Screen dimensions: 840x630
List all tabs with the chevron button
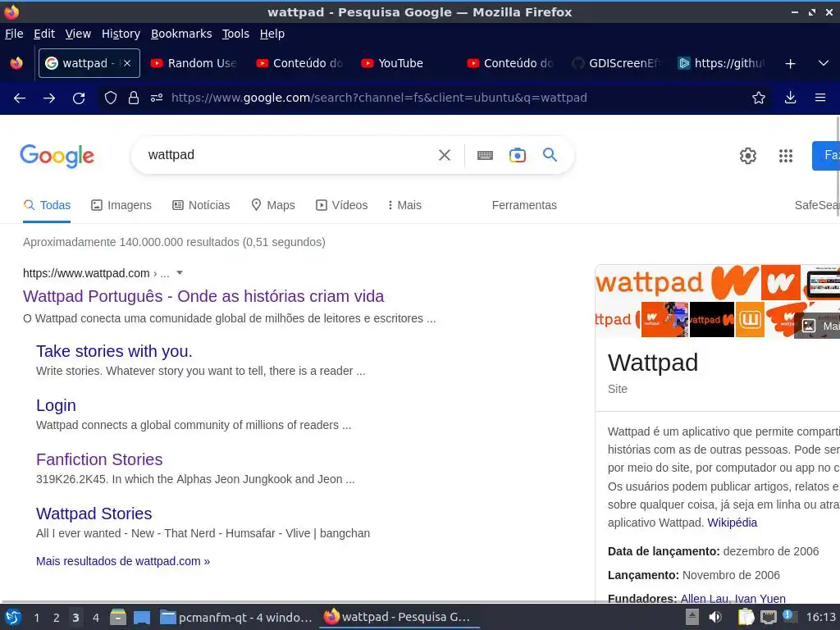(824, 63)
